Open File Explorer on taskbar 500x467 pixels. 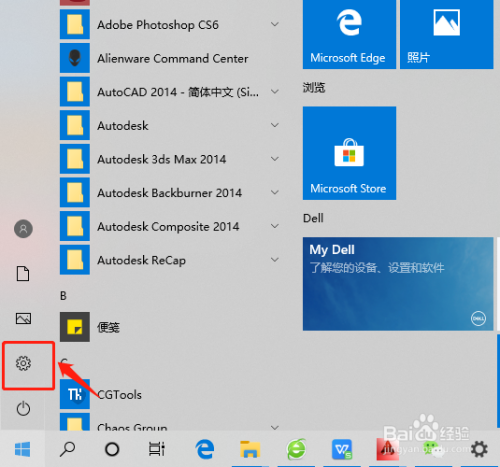coord(250,449)
